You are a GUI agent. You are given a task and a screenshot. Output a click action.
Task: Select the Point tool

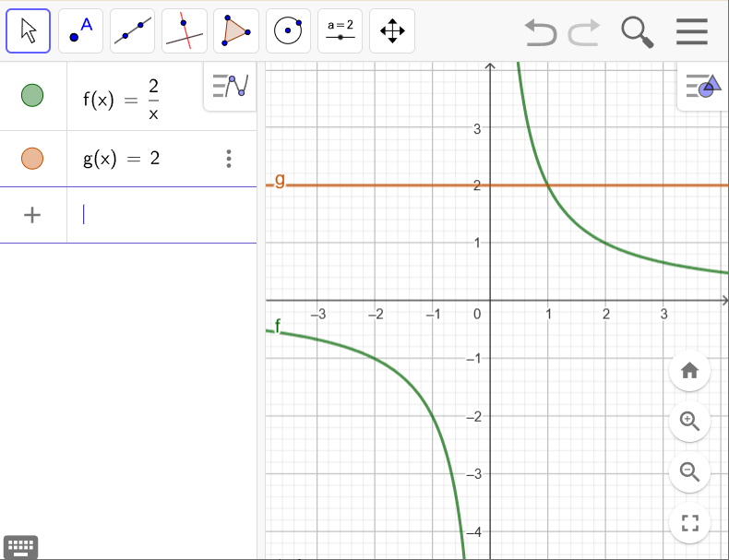point(80,31)
